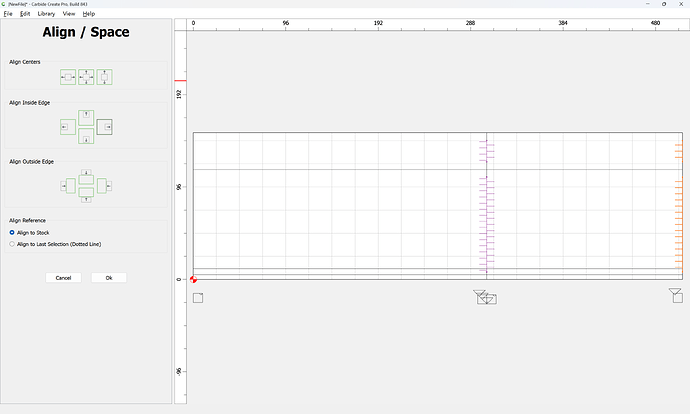Cancel the Align / Space dialog

pyautogui.click(x=63, y=278)
